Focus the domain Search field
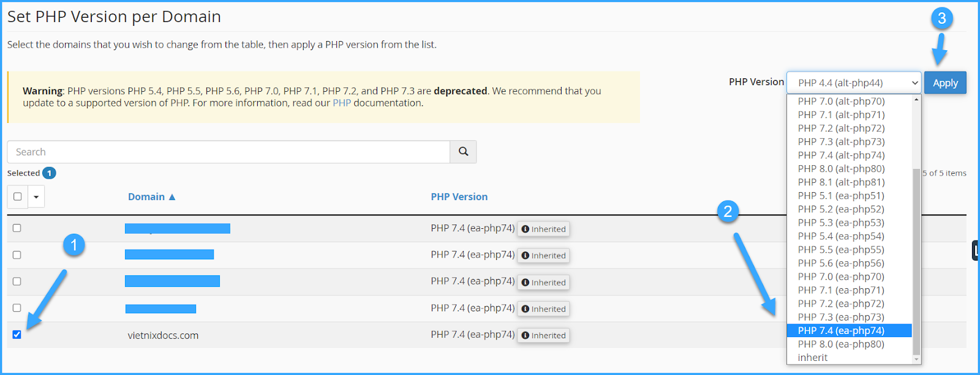Image resolution: width=980 pixels, height=375 pixels. coord(228,152)
